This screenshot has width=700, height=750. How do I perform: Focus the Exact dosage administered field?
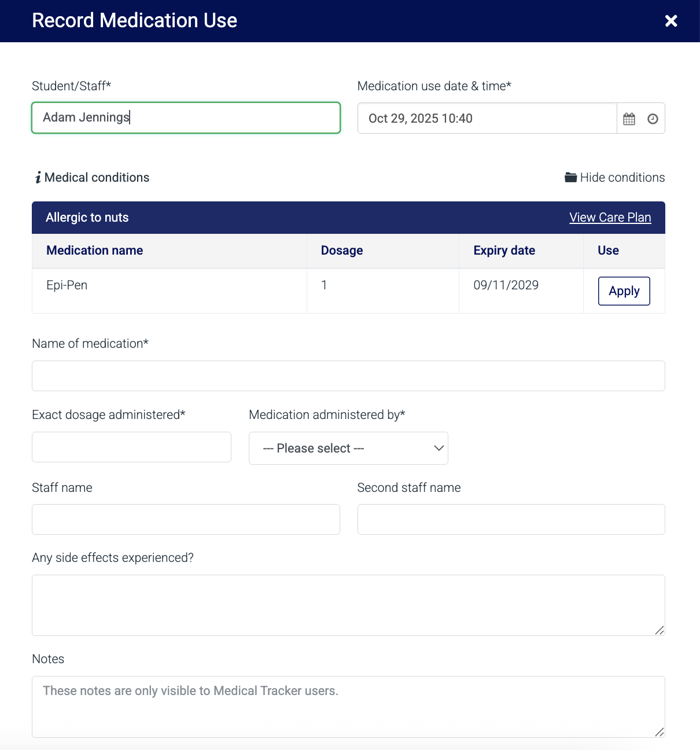[131, 447]
